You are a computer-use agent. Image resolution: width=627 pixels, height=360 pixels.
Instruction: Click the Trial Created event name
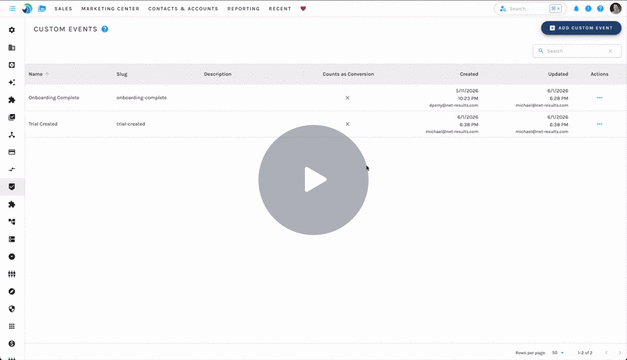(x=43, y=124)
